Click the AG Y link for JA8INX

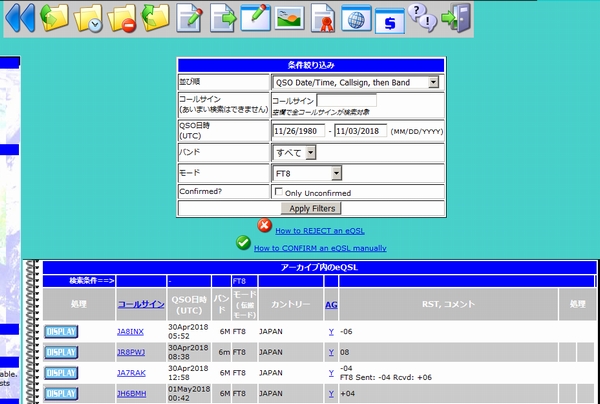(331, 332)
